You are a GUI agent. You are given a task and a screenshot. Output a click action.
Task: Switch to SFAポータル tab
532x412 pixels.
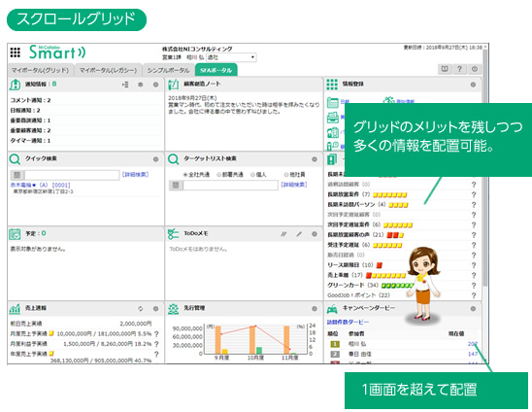tap(216, 70)
